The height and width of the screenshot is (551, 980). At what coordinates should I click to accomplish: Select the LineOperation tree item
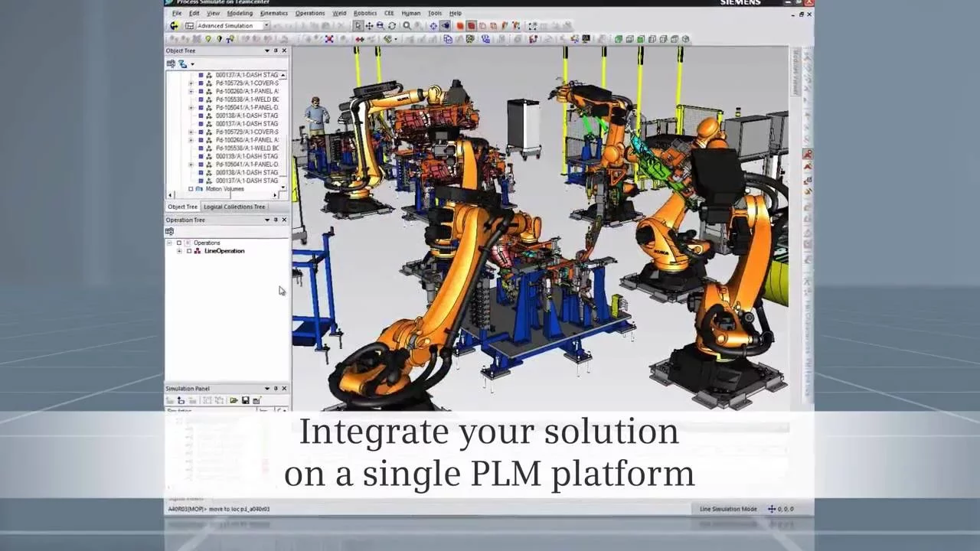(x=224, y=251)
